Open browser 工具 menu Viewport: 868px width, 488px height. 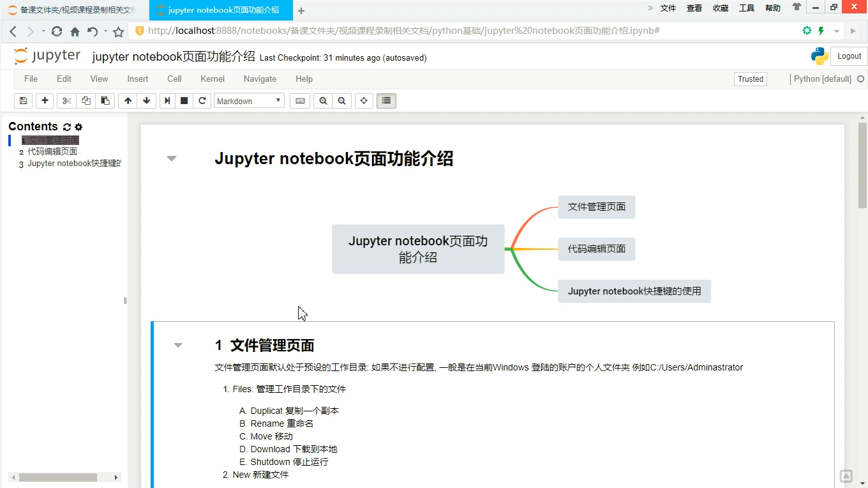pyautogui.click(x=747, y=8)
